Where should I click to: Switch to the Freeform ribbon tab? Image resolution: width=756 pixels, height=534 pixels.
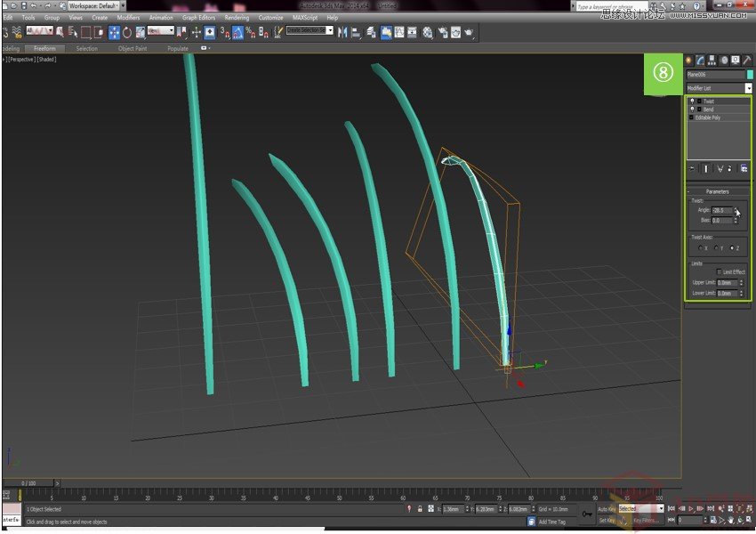44,49
